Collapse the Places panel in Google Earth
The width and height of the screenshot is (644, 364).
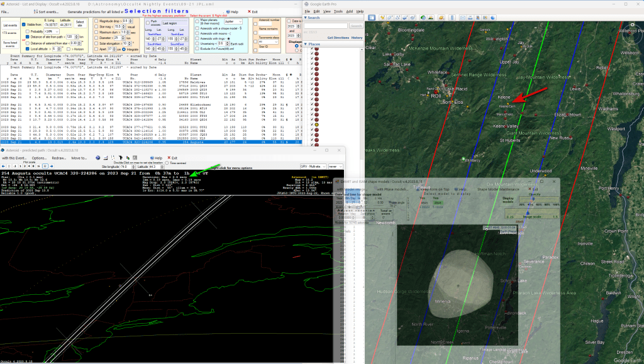306,44
